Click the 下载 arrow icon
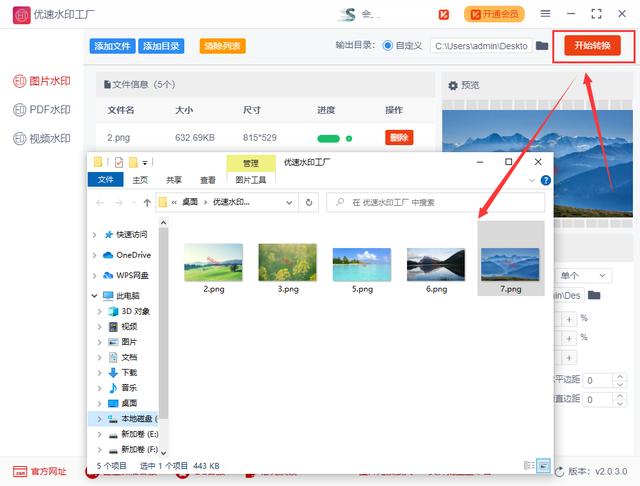This screenshot has height=486, width=640. pyautogui.click(x=113, y=373)
